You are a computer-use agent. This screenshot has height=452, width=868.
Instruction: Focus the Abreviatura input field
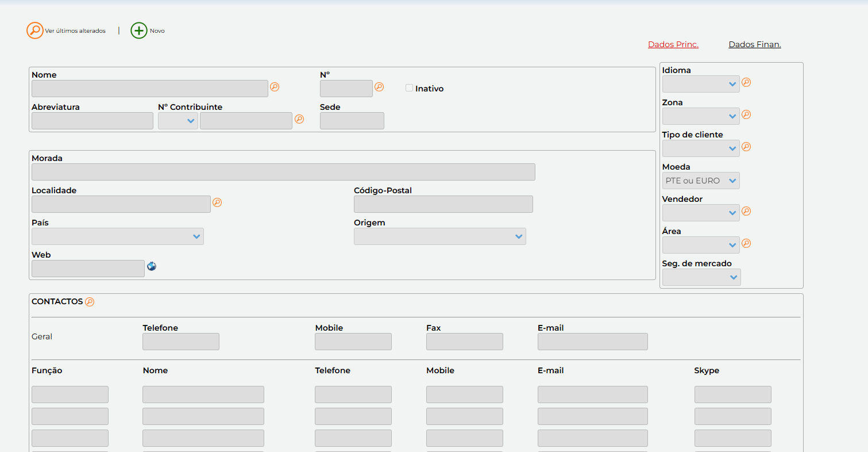[92, 121]
